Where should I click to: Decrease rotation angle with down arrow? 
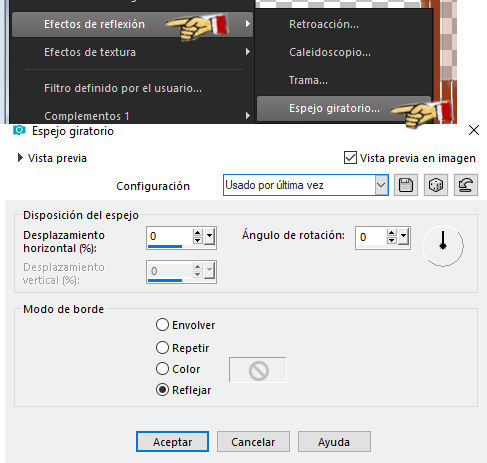pyautogui.click(x=391, y=240)
